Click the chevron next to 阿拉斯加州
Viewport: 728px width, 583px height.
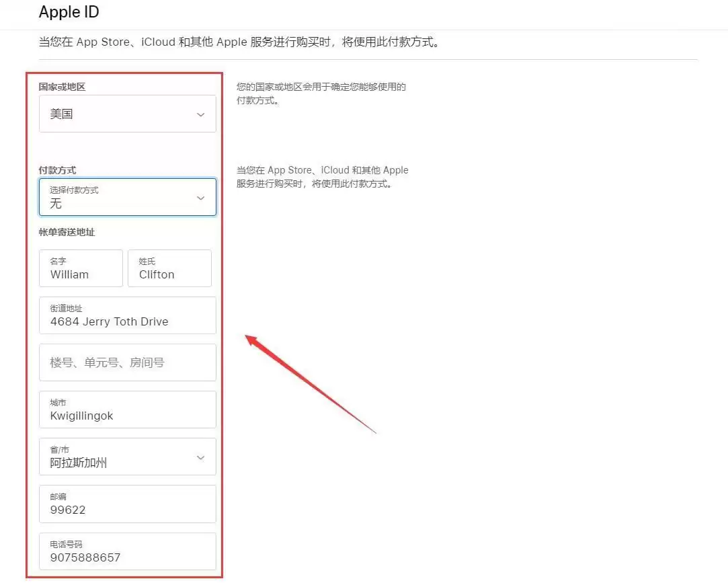(x=200, y=457)
